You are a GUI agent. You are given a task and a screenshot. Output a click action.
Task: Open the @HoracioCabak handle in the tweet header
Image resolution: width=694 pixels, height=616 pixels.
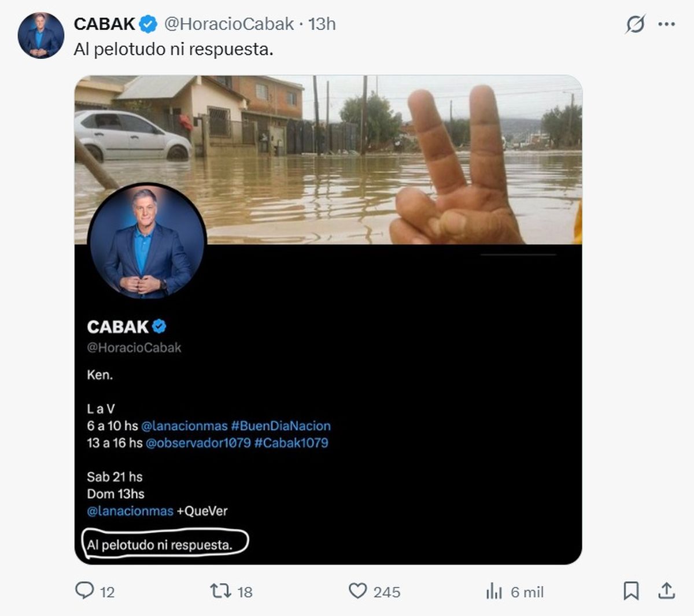[229, 24]
